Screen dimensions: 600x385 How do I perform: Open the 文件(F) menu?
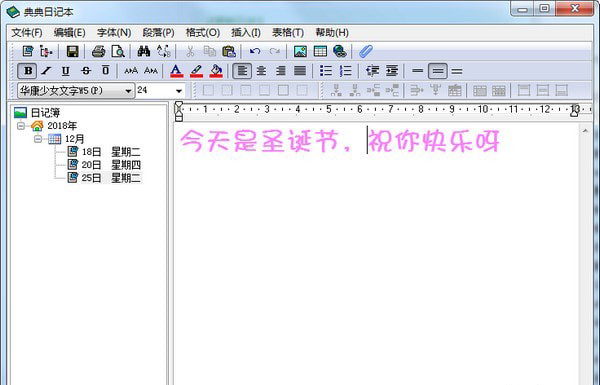27,33
